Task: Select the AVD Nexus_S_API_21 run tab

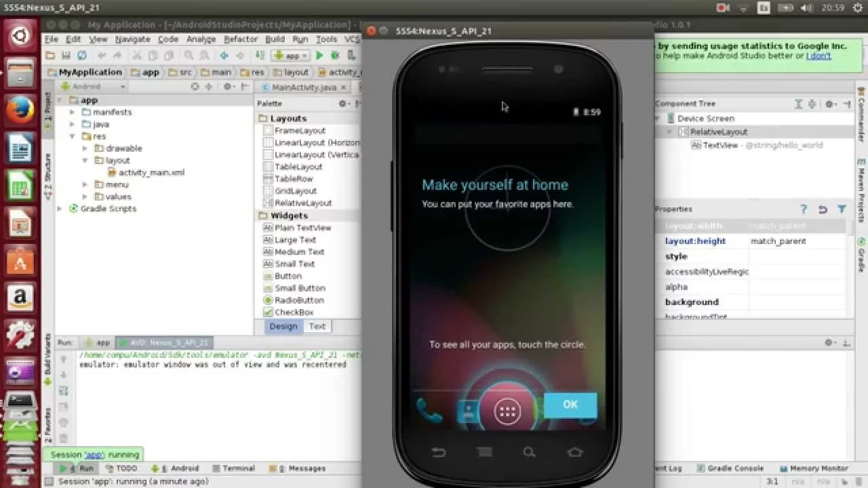Action: pos(165,343)
